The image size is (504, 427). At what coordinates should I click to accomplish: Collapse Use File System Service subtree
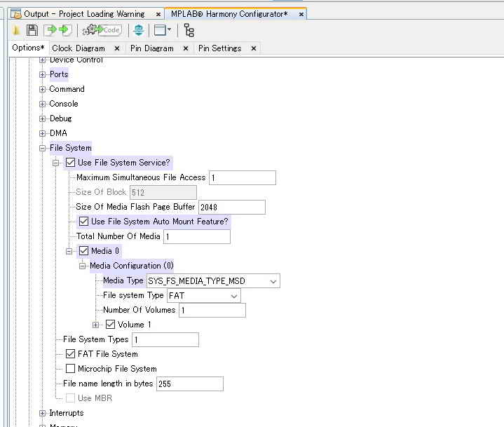click(x=55, y=163)
